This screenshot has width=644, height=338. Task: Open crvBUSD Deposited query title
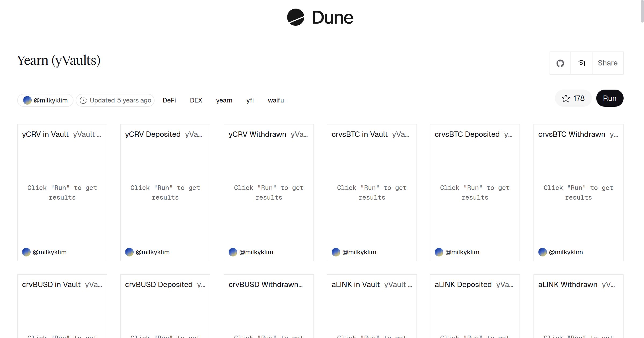pyautogui.click(x=159, y=285)
